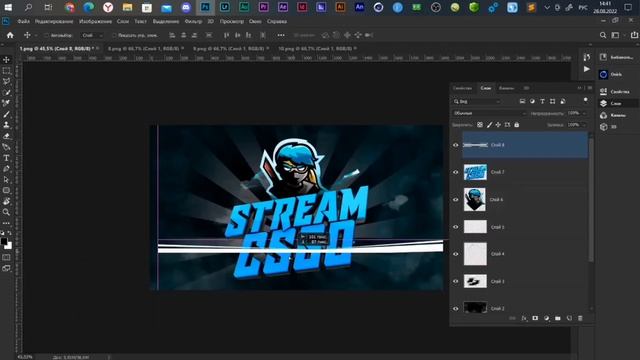Open the Заливка fill dropdown arrow
The image size is (640, 360).
[x=584, y=125]
